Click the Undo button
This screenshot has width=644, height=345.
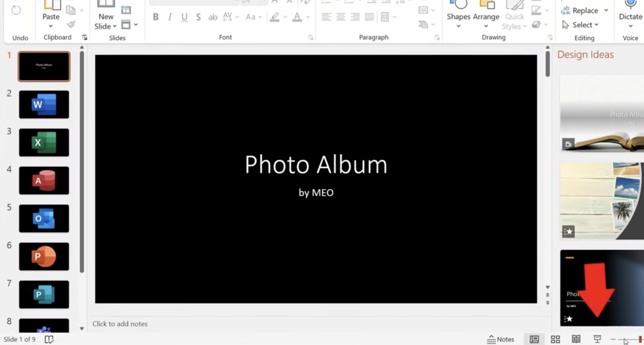click(x=15, y=10)
